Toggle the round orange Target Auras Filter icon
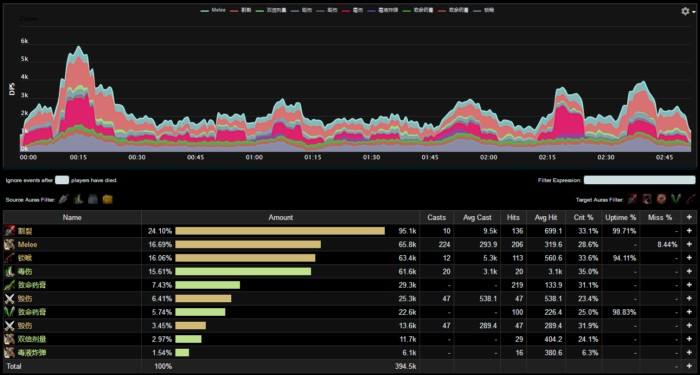The width and height of the screenshot is (700, 375). pyautogui.click(x=661, y=199)
